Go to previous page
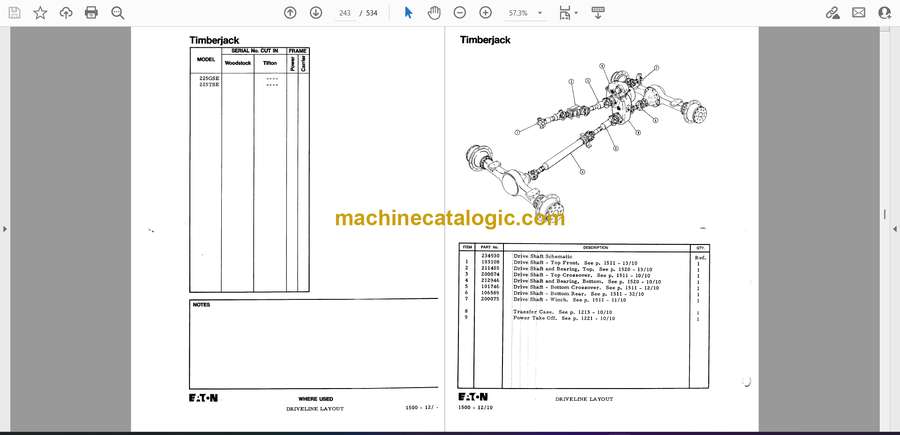Image resolution: width=900 pixels, height=435 pixels. [290, 13]
